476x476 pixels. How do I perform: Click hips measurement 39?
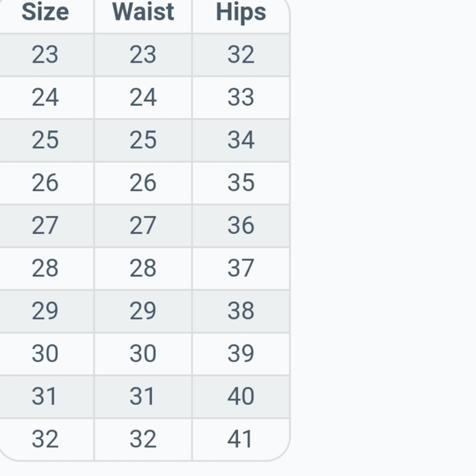pos(241,354)
